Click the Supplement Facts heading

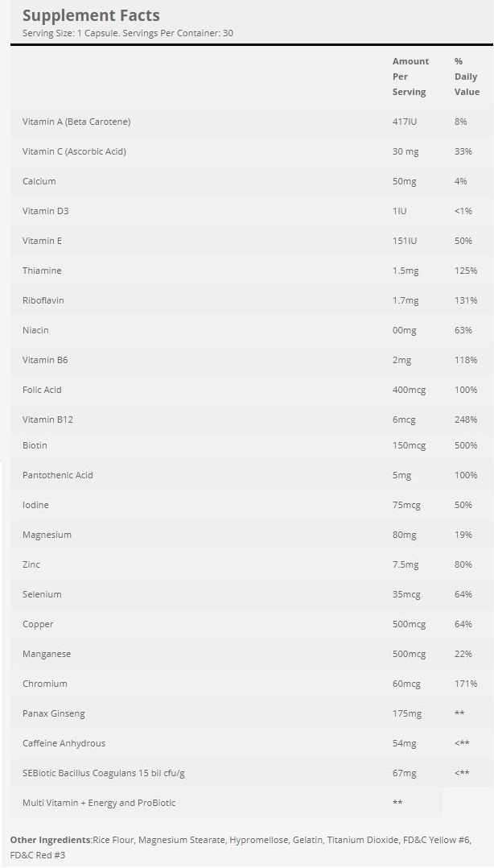coord(91,15)
